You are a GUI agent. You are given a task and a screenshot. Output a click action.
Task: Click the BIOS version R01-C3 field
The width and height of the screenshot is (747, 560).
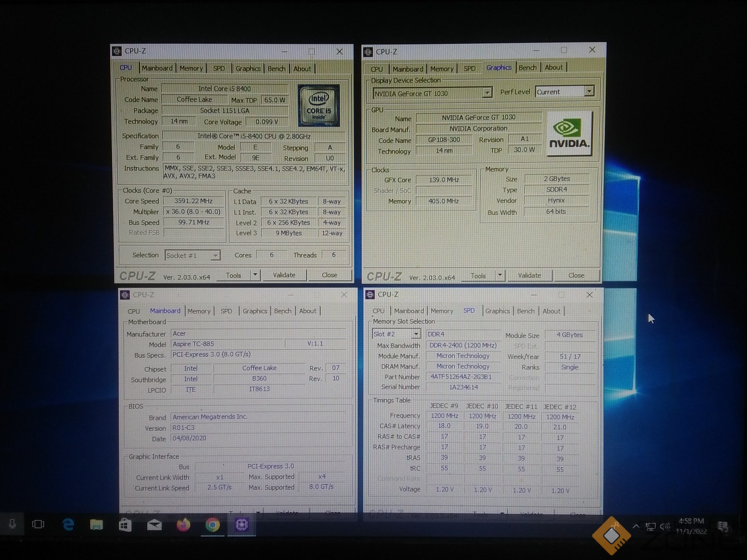point(259,427)
